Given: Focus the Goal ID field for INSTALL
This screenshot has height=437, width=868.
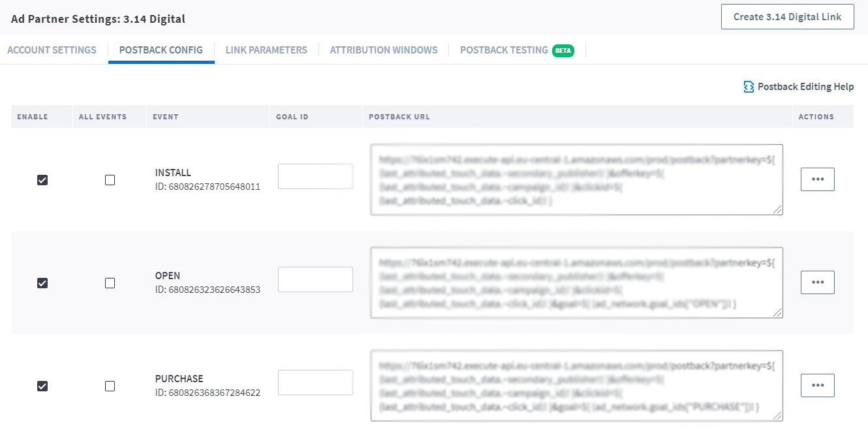Looking at the screenshot, I should click(x=315, y=176).
